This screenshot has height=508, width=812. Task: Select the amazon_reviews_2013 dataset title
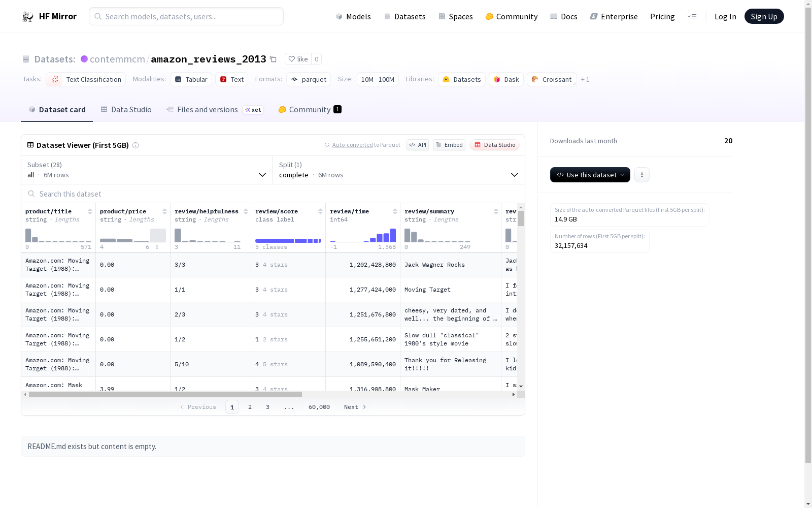click(x=209, y=59)
